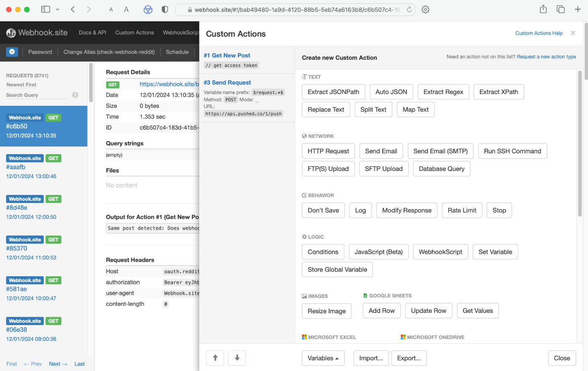Click the Import... button

click(371, 358)
